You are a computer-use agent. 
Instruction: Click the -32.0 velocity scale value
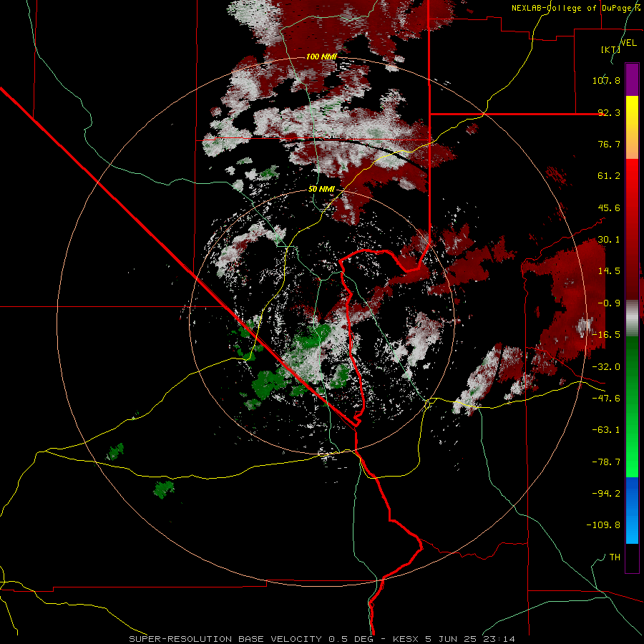pyautogui.click(x=606, y=367)
